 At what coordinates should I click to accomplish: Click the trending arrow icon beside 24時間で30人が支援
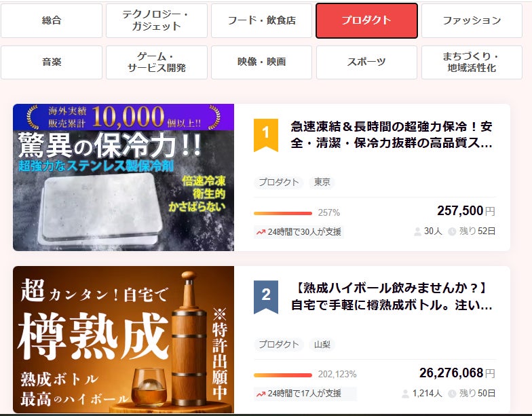(x=261, y=232)
